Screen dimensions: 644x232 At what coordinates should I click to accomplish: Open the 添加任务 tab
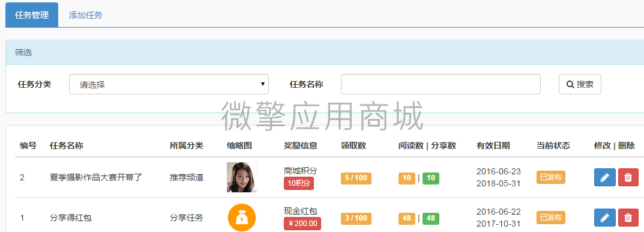point(85,15)
